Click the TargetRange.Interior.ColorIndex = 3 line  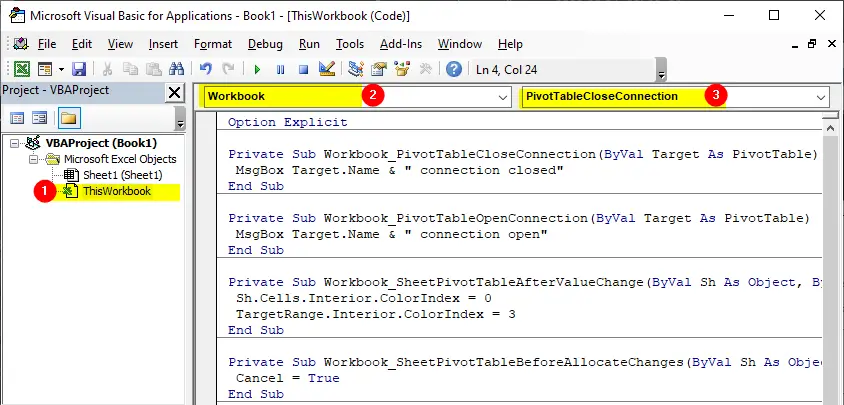coord(375,314)
